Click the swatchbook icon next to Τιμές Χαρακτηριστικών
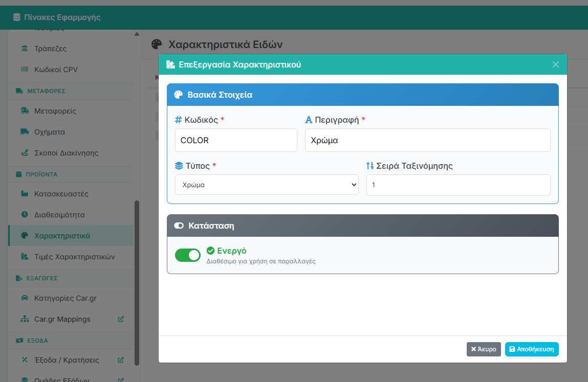 [x=25, y=256]
